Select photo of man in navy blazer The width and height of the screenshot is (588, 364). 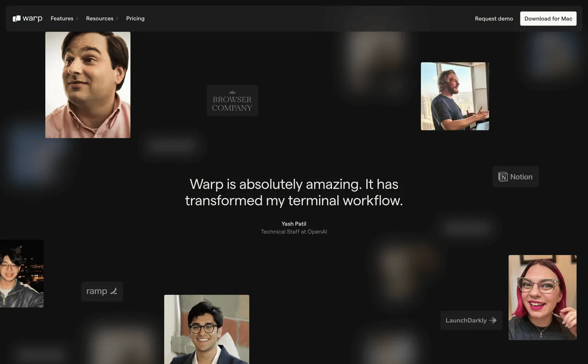(207, 329)
